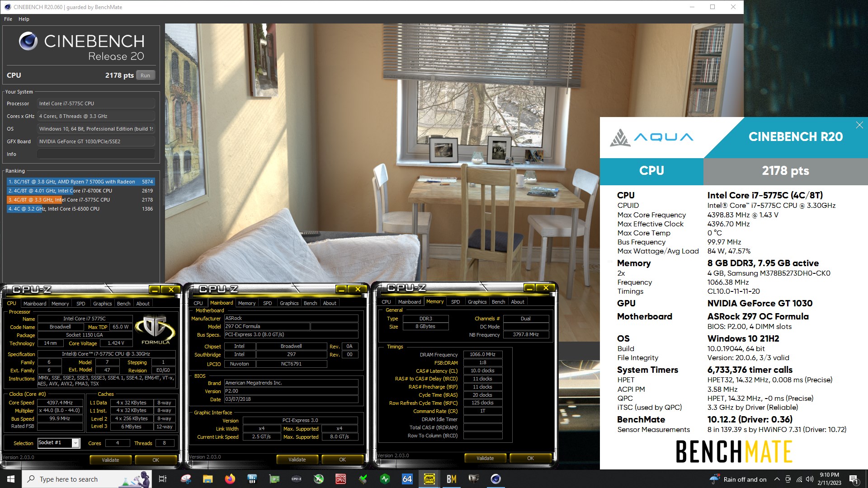
Task: Click the green globe arrow taskbar icon
Action: (x=319, y=479)
